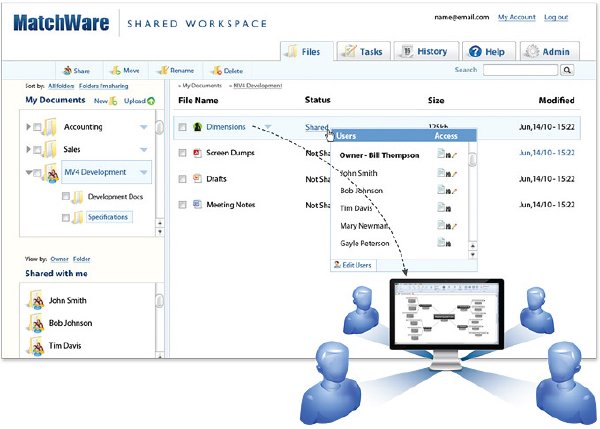Click the MV4 Development breadcrumb link
600x429 pixels.
tap(258, 86)
